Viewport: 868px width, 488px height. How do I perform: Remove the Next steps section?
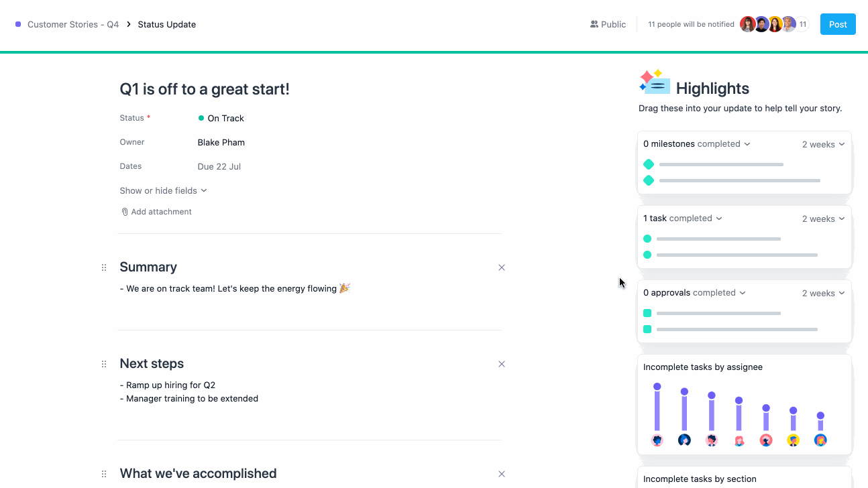pos(501,364)
